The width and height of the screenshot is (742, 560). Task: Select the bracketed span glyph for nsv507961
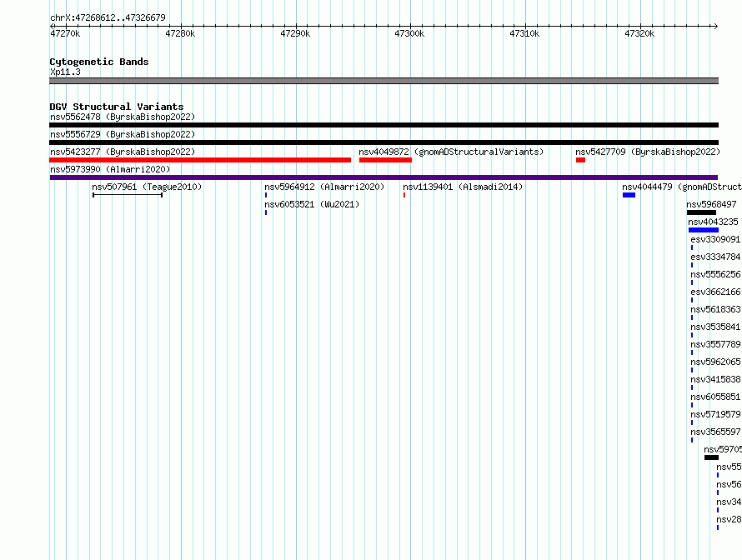click(x=128, y=195)
